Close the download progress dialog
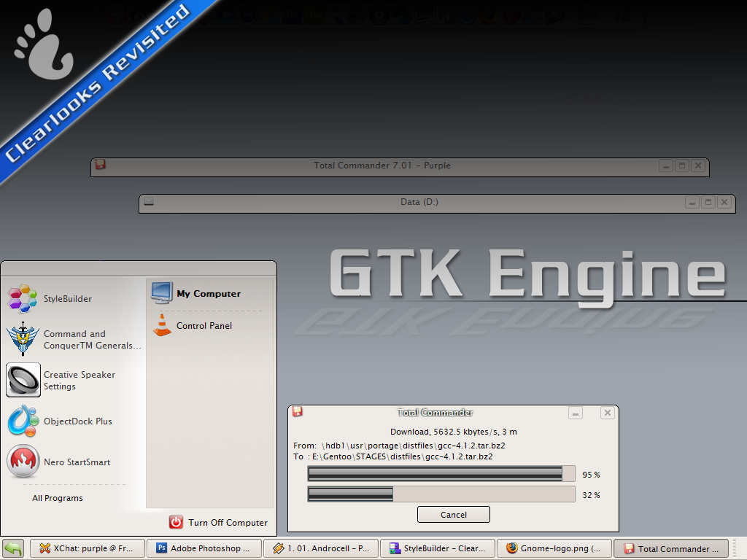 click(x=608, y=413)
